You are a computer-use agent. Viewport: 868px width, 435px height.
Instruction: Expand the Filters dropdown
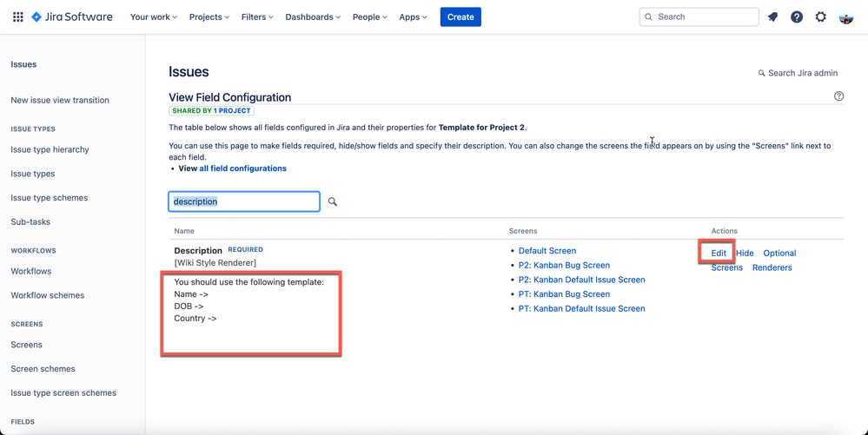click(257, 17)
